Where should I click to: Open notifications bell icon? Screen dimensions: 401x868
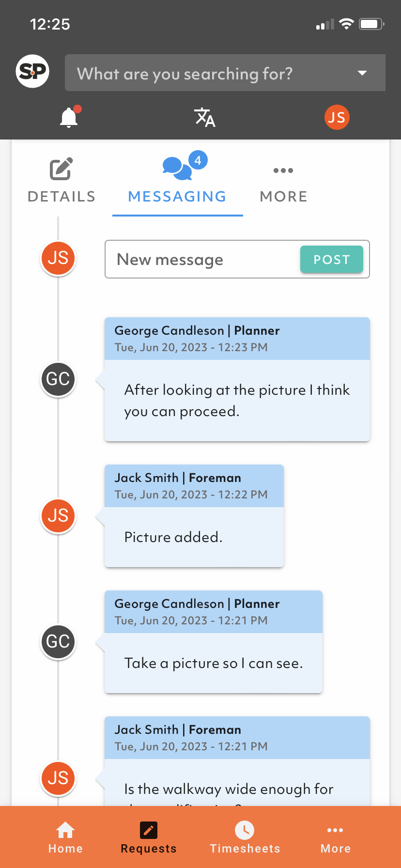pyautogui.click(x=69, y=117)
